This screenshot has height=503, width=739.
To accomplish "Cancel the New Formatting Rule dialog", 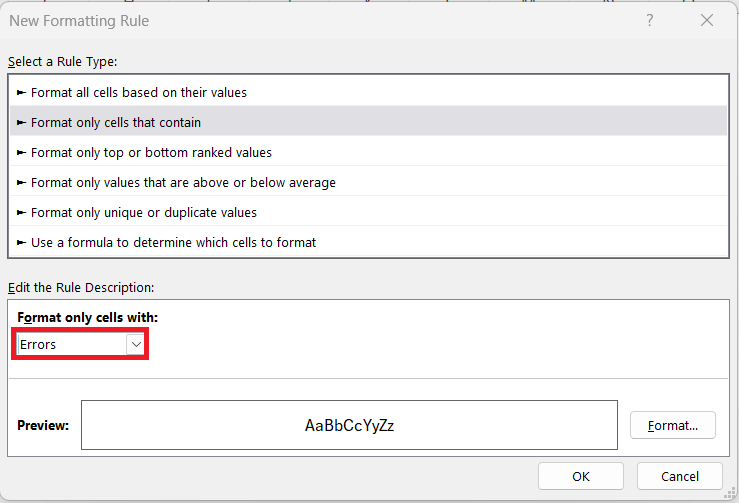I will (x=680, y=476).
